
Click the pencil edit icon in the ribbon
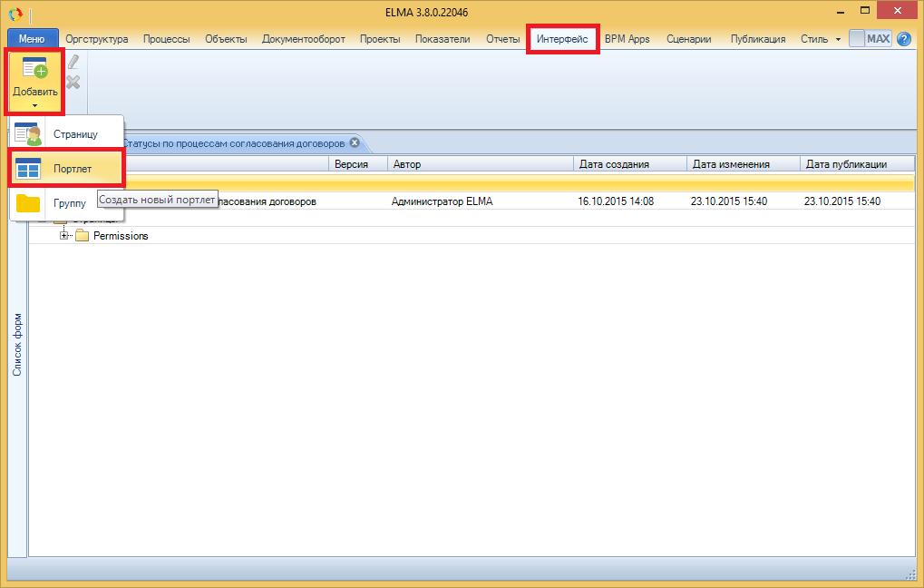73,63
